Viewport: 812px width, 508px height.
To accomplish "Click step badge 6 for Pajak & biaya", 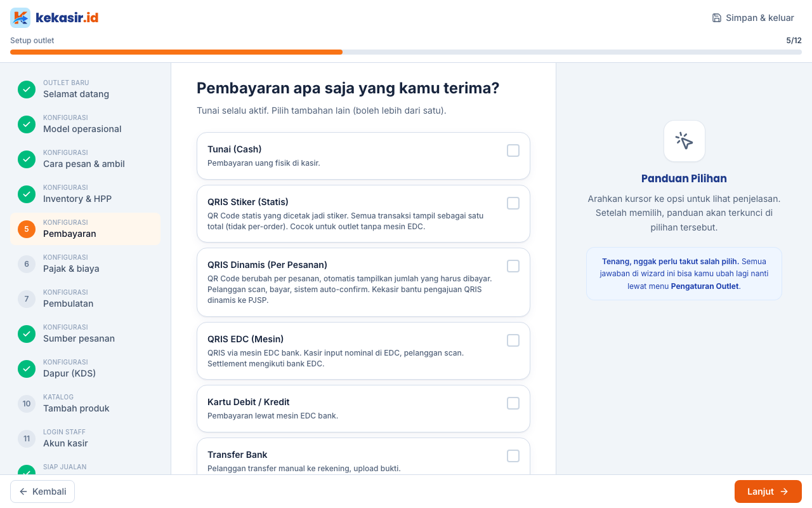I will tap(27, 264).
